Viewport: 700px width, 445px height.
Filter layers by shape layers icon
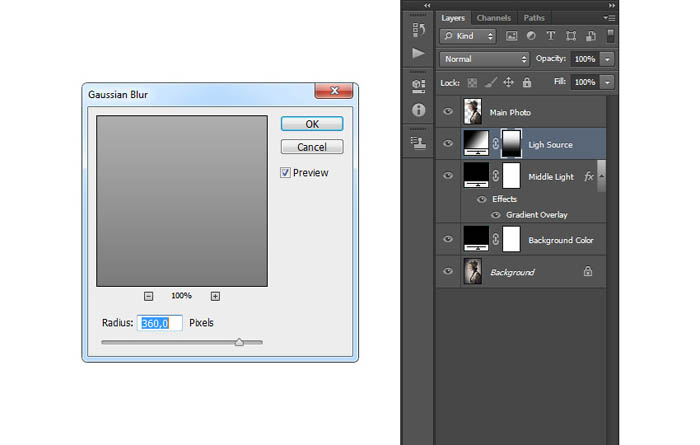[x=571, y=36]
